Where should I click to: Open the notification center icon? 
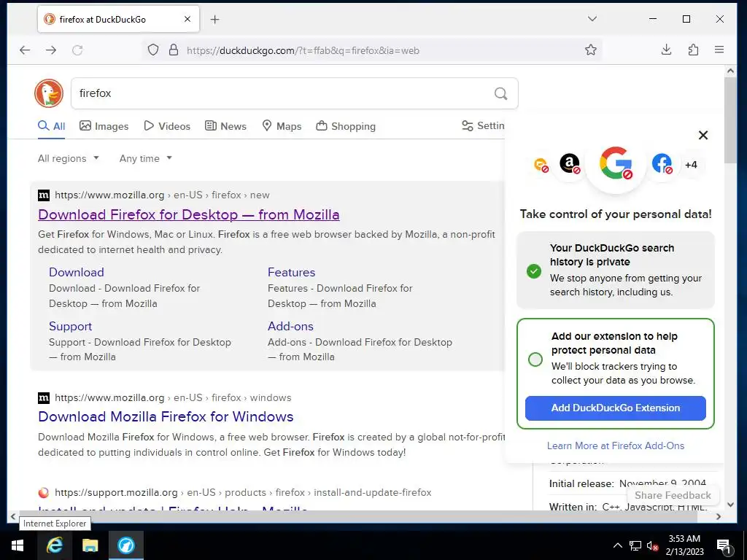click(x=724, y=545)
